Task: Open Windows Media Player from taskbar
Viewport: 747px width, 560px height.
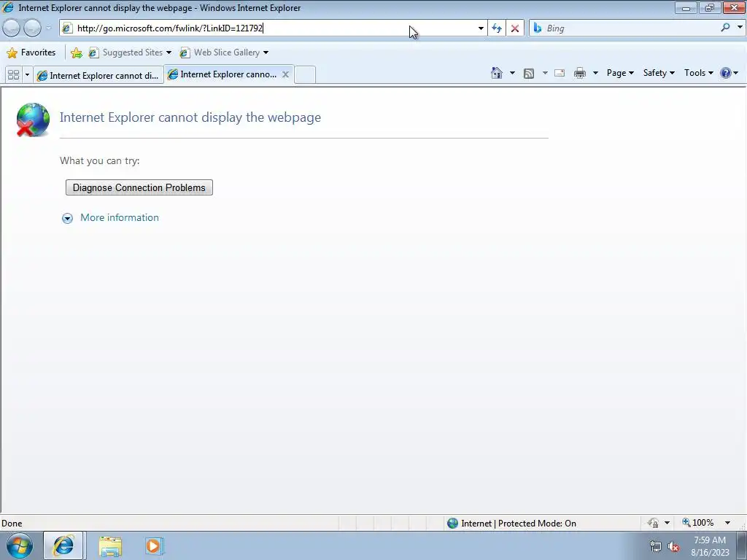Action: (x=154, y=545)
